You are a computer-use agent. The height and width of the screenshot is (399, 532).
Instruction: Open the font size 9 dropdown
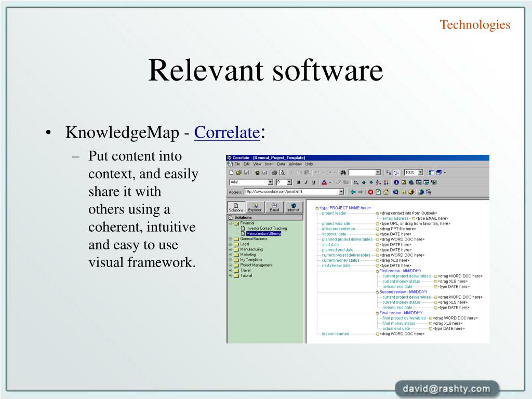289,182
